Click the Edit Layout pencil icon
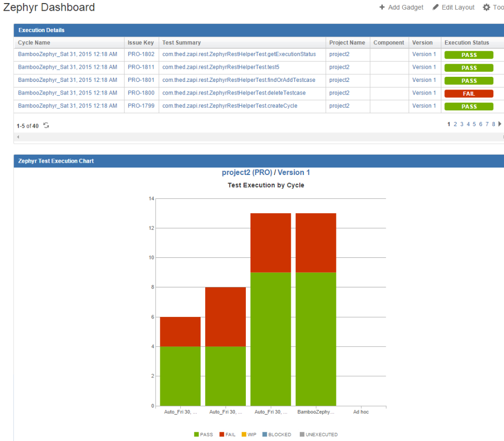504x441 pixels. coord(435,8)
